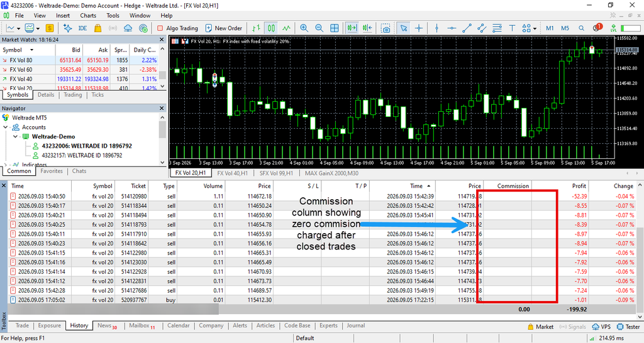The image size is (644, 343).
Task: Draw a vertical line on chart
Action: click(x=436, y=28)
